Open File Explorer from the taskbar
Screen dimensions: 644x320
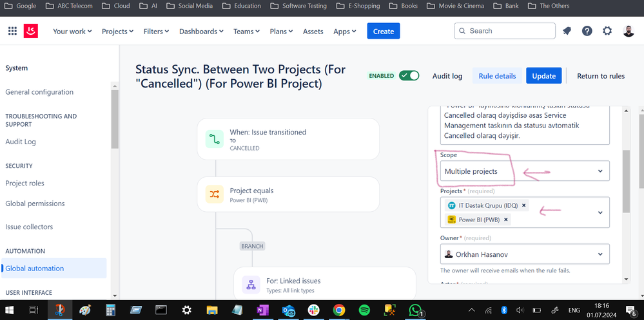point(211,310)
